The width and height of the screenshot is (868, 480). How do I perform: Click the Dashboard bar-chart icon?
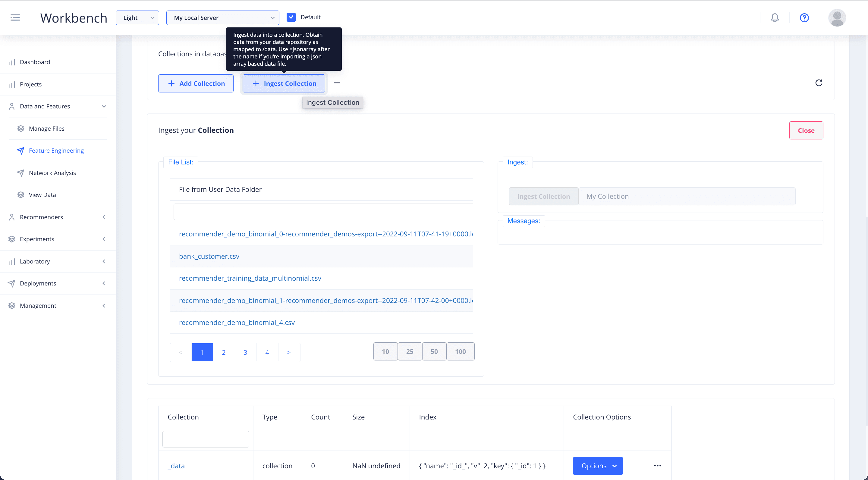point(12,62)
